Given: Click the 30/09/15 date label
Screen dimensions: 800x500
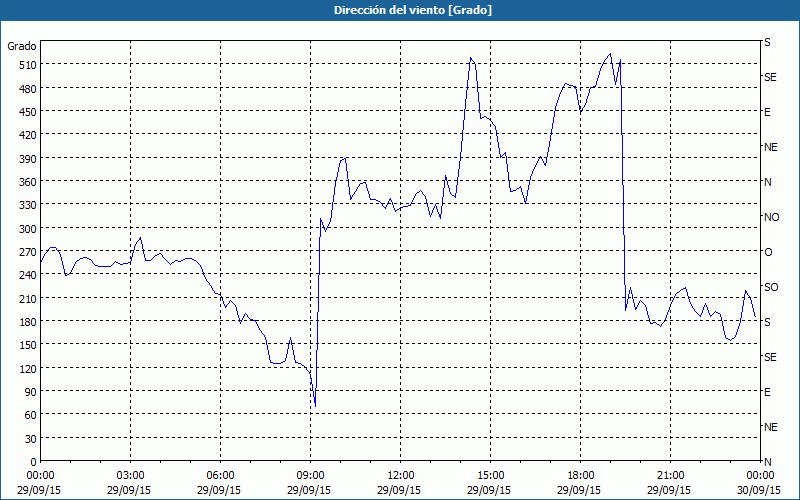Looking at the screenshot, I should [x=760, y=490].
